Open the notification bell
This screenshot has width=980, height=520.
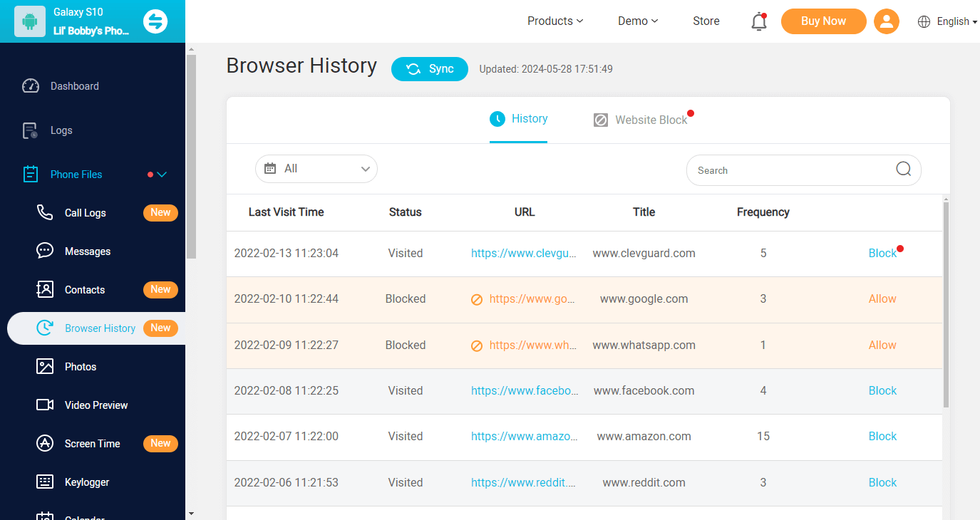click(x=759, y=21)
